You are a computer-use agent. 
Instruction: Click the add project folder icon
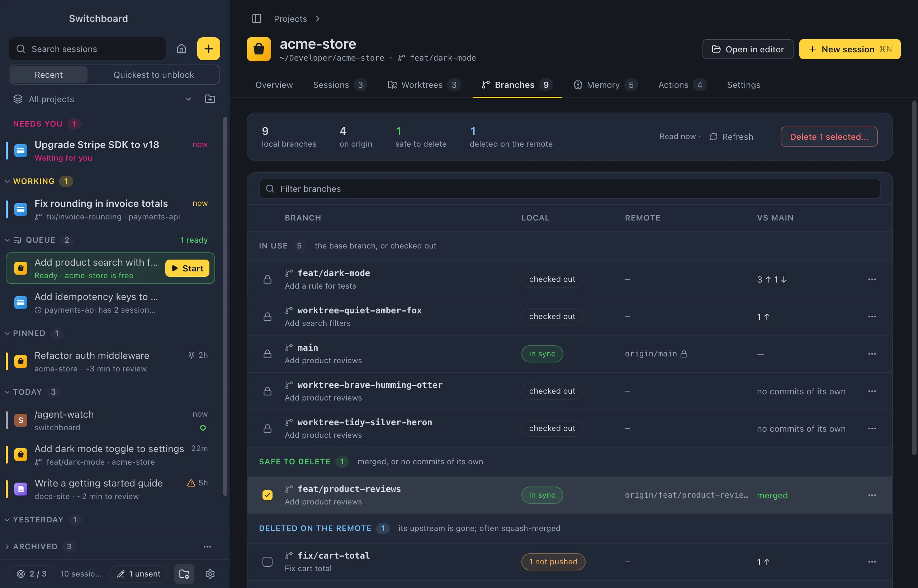click(210, 99)
